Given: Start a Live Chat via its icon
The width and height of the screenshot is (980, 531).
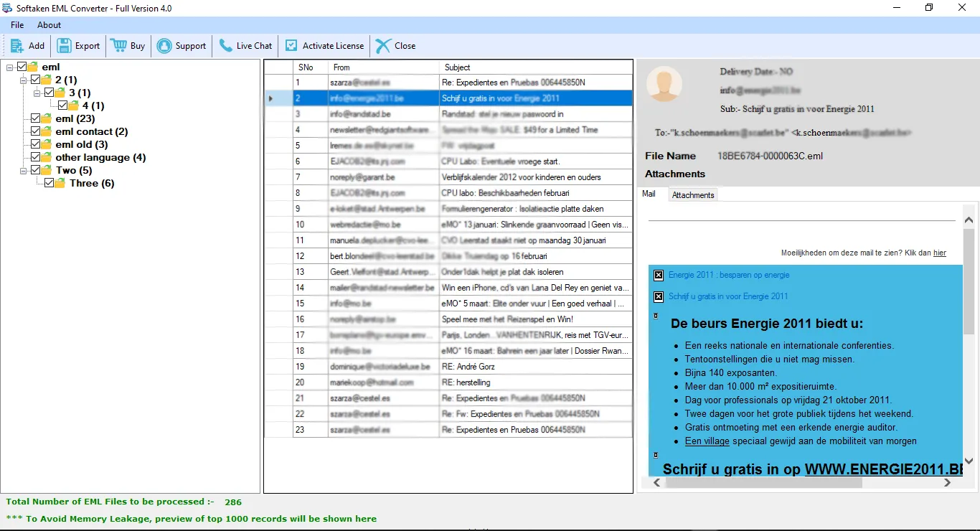Looking at the screenshot, I should click(225, 45).
